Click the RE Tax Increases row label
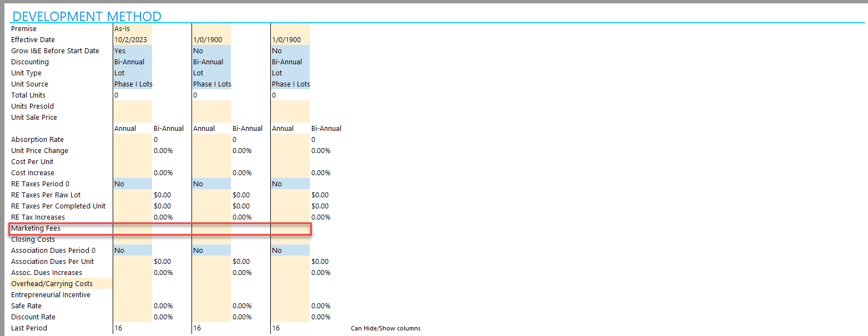 point(38,217)
